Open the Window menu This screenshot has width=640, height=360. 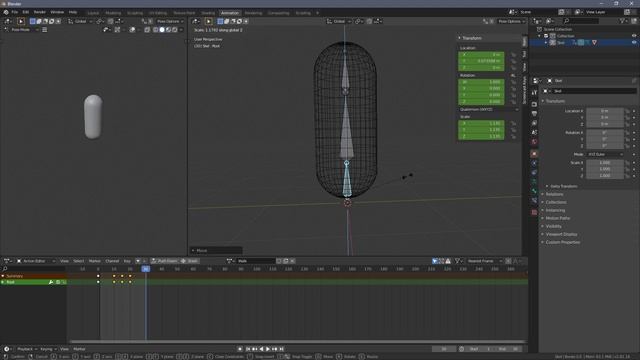coord(57,12)
